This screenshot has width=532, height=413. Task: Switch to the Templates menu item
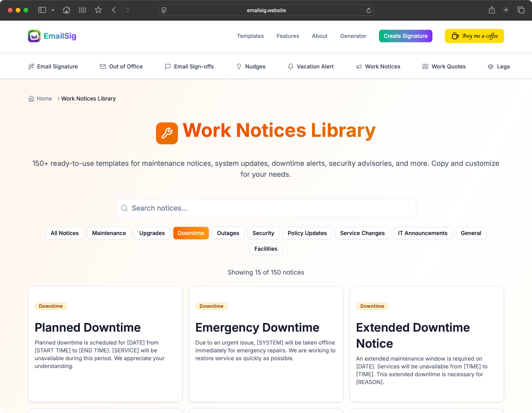pyautogui.click(x=250, y=36)
